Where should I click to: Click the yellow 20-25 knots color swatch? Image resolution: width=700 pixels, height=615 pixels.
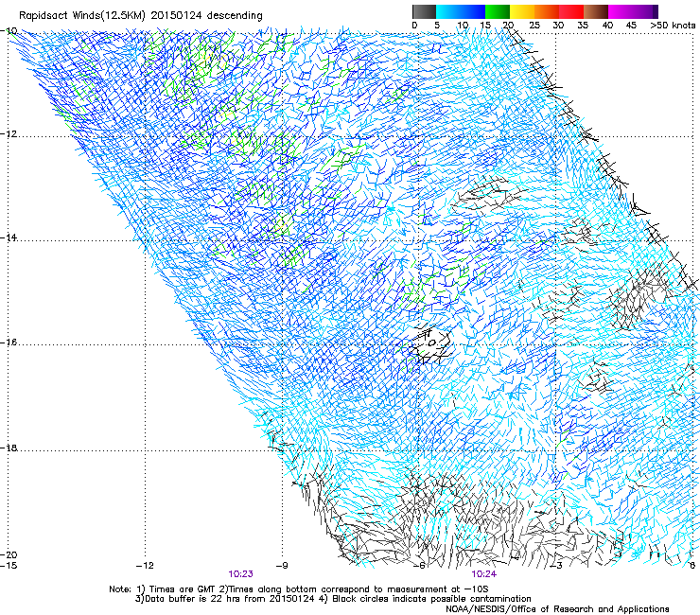[522, 11]
